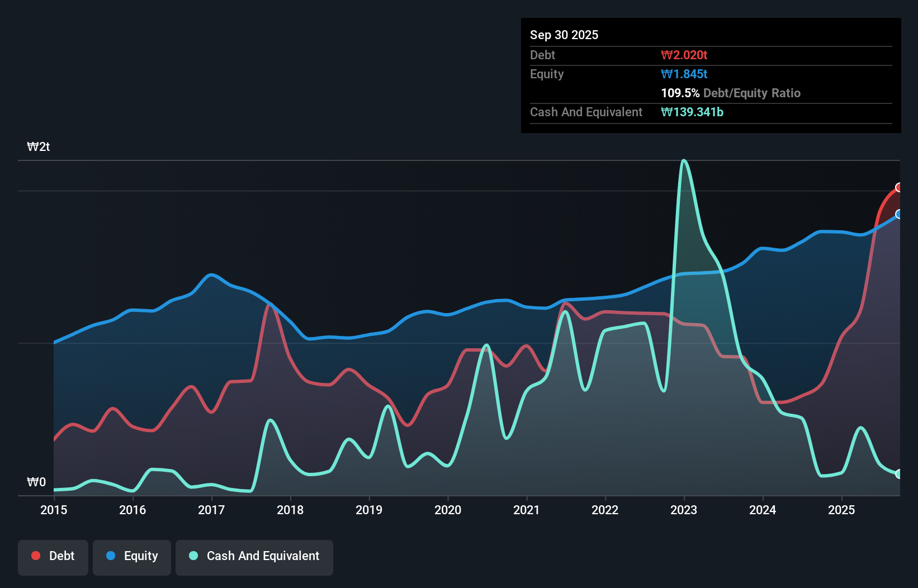Click the 2024 x-axis label
Screen dimensions: 918x588
[763, 510]
